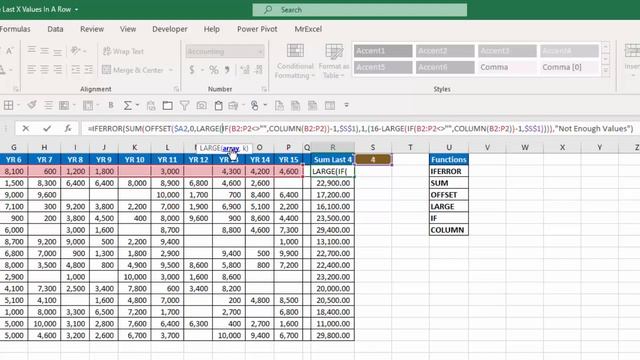The height and width of the screenshot is (360, 640).
Task: Click inside the formula bar text
Action: [x=360, y=129]
